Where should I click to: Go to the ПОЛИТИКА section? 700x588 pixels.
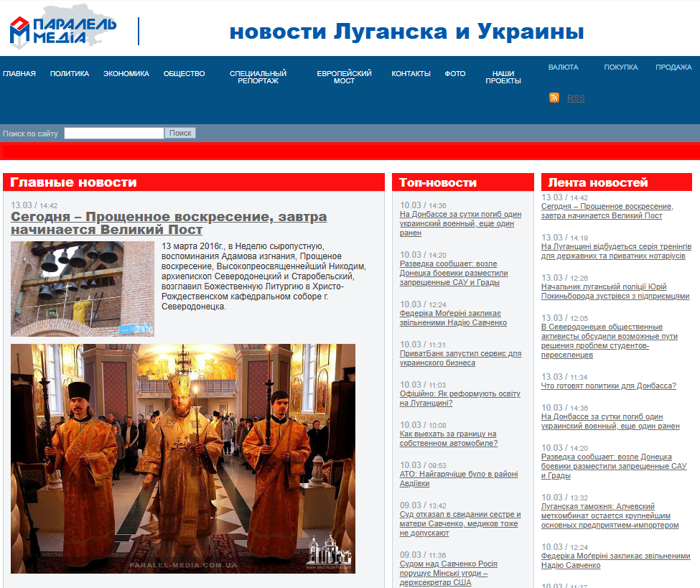pyautogui.click(x=70, y=73)
